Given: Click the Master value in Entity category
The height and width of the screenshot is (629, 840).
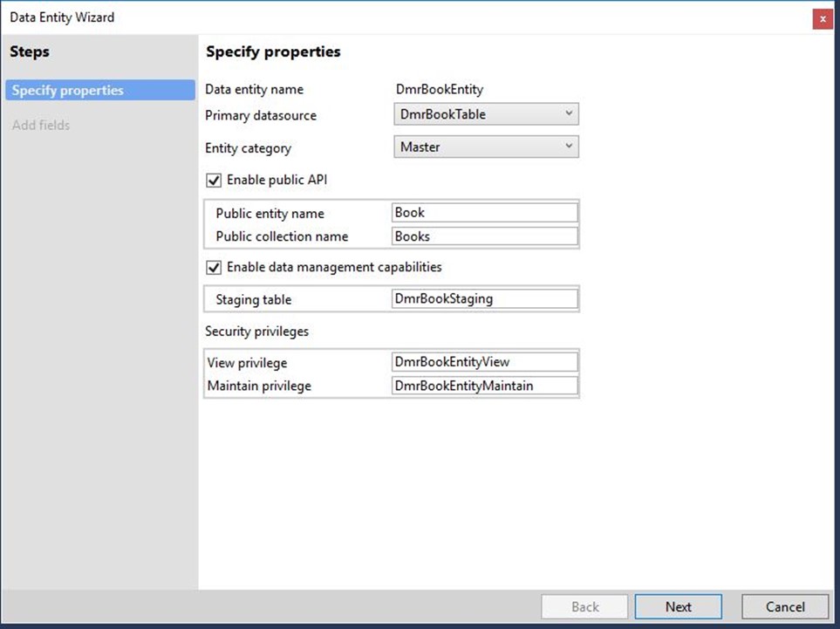Looking at the screenshot, I should coord(420,147).
